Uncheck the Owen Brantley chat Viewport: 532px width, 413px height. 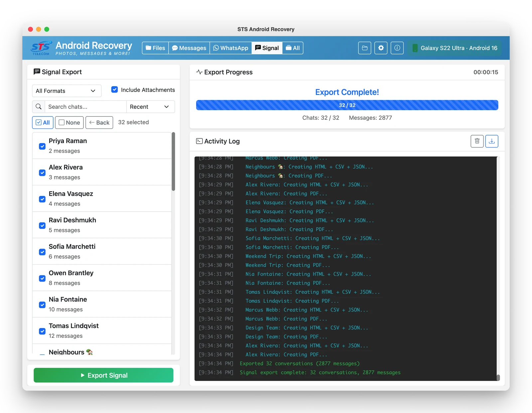coord(42,278)
